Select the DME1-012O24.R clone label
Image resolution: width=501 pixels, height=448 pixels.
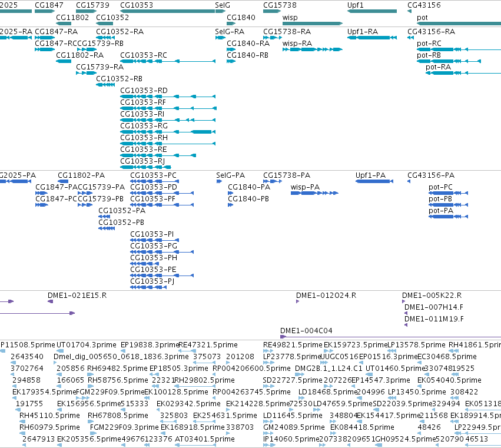click(x=326, y=296)
